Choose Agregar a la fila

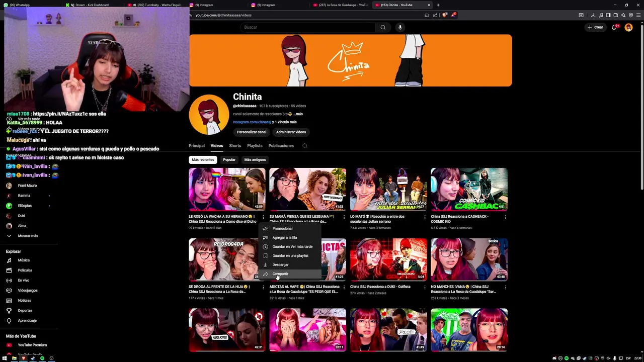pyautogui.click(x=290, y=238)
